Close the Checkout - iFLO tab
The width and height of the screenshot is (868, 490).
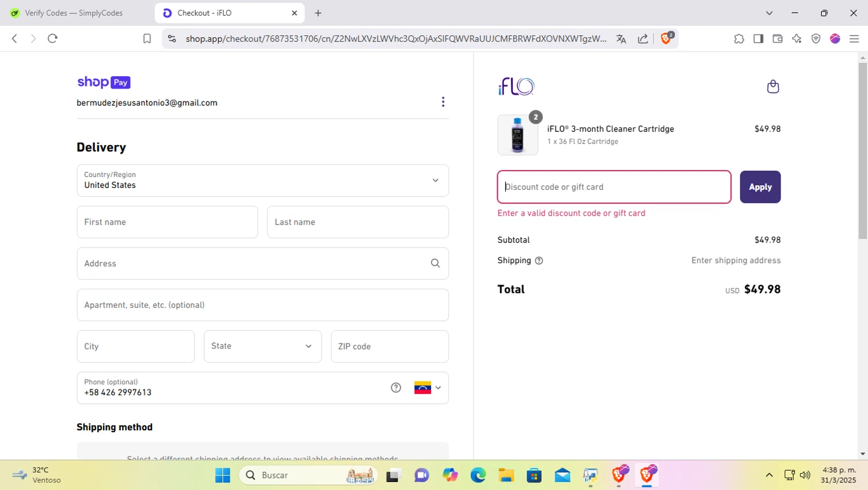pos(294,13)
